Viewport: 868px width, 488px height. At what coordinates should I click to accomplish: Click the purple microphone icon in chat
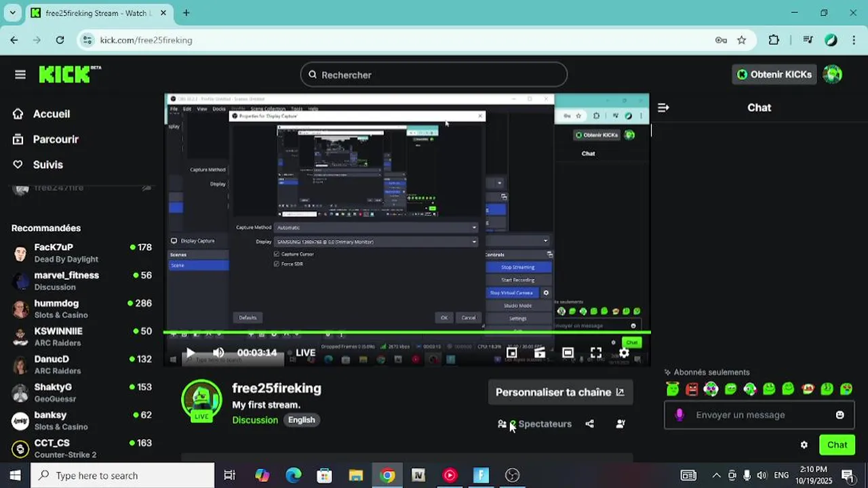[680, 415]
